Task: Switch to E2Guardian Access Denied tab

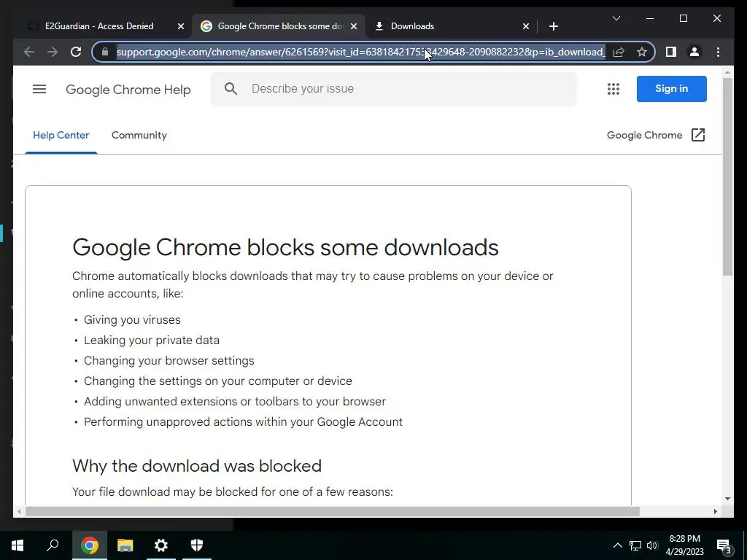Action: (101, 26)
